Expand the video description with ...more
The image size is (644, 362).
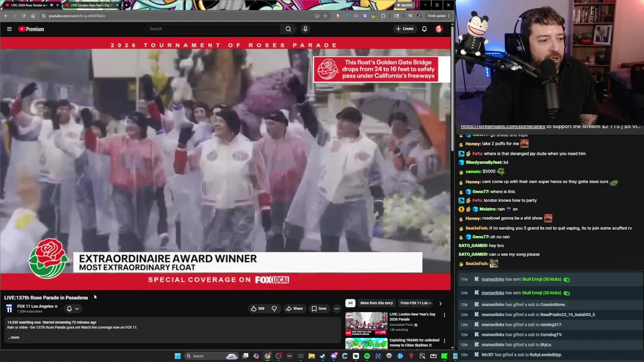pos(14,337)
